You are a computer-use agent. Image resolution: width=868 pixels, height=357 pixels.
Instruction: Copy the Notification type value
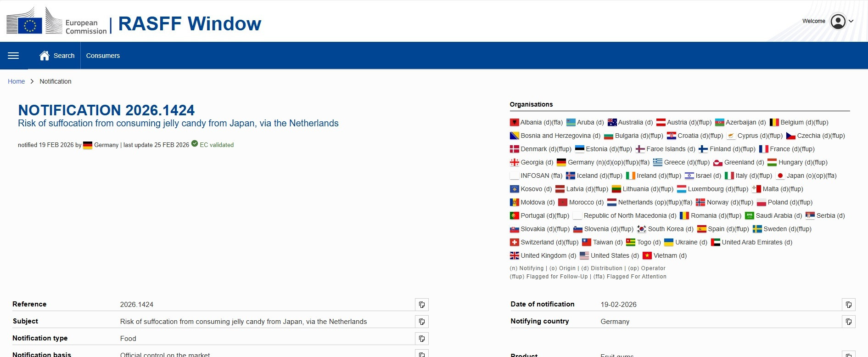tap(421, 339)
